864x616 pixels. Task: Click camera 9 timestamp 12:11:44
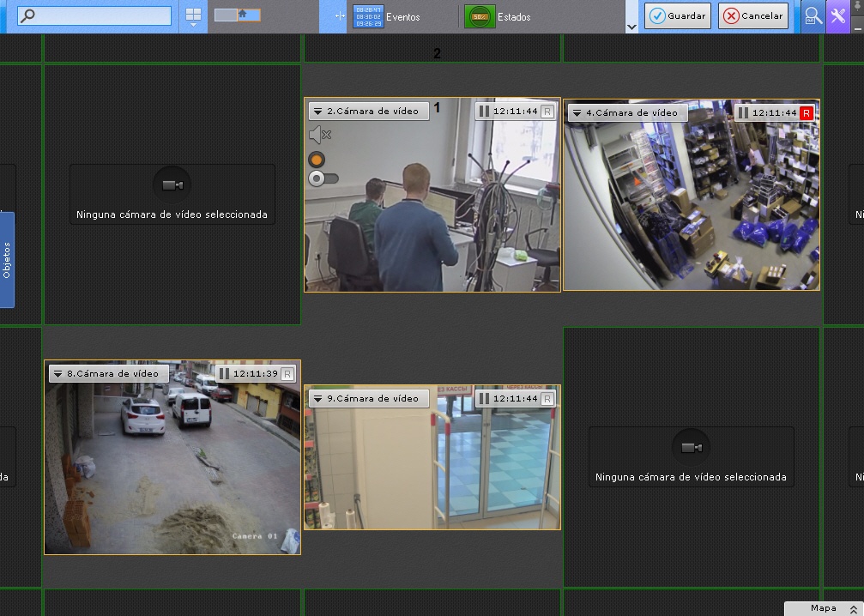515,398
